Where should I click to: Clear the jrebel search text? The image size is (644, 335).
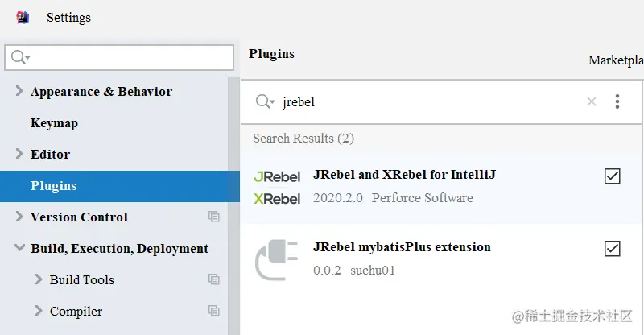[x=592, y=101]
